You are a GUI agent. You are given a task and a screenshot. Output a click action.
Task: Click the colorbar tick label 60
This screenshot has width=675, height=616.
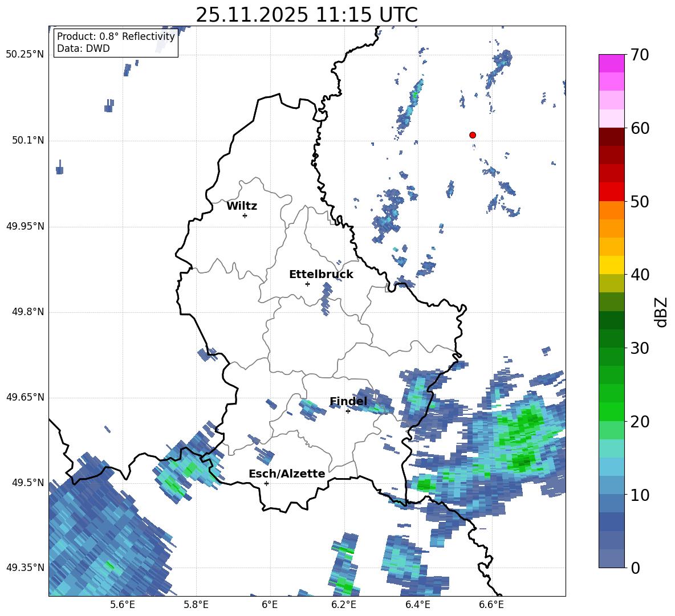tap(640, 128)
